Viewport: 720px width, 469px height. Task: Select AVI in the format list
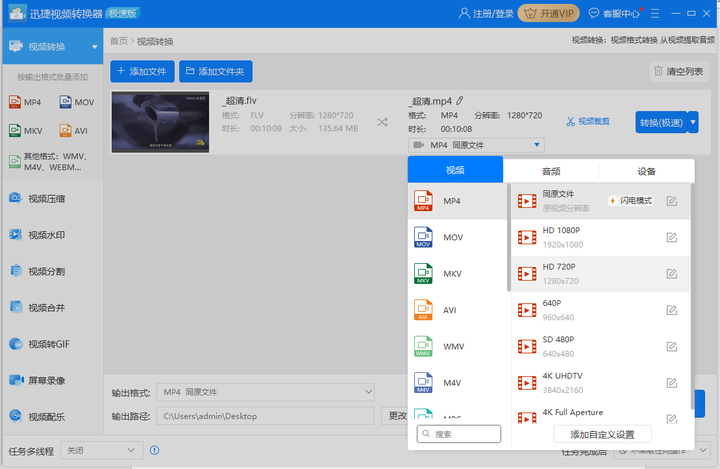coord(457,310)
